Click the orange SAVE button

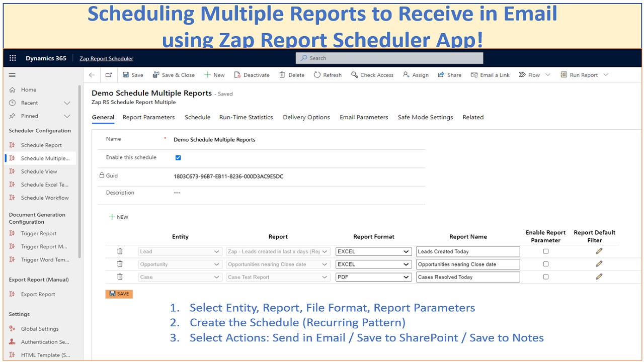point(119,294)
